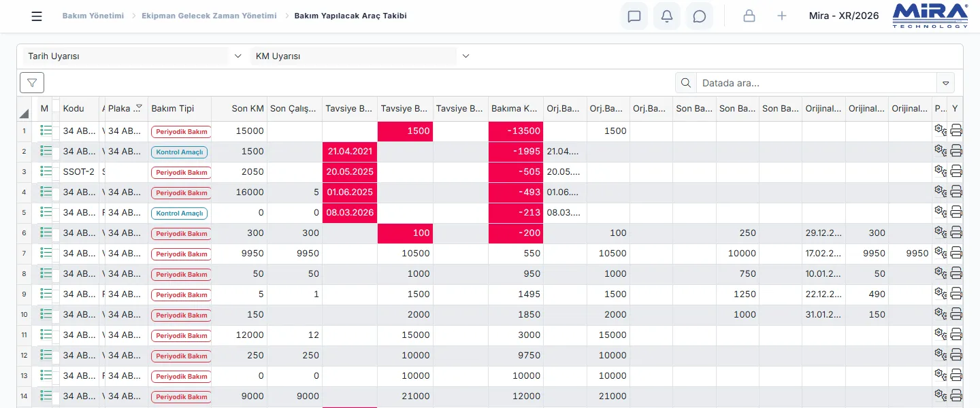Open the list icon in row 1
This screenshot has width=980, height=408.
(46, 131)
